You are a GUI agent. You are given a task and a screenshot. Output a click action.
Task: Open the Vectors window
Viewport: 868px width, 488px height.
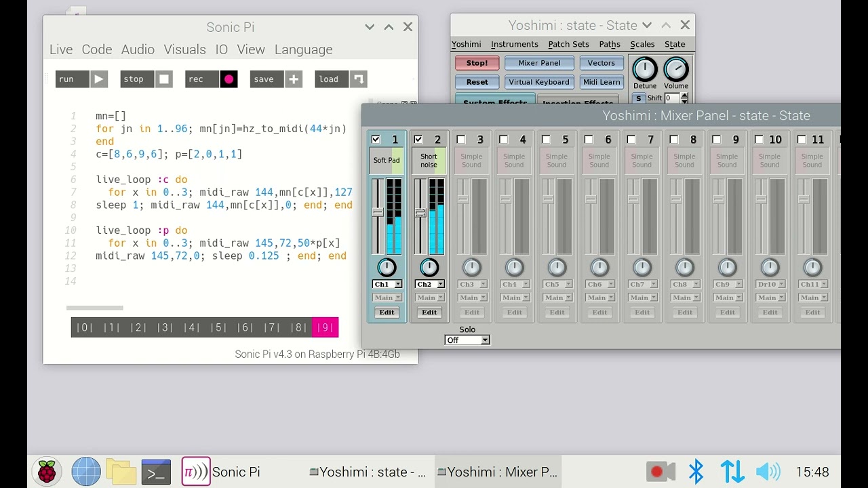[601, 63]
